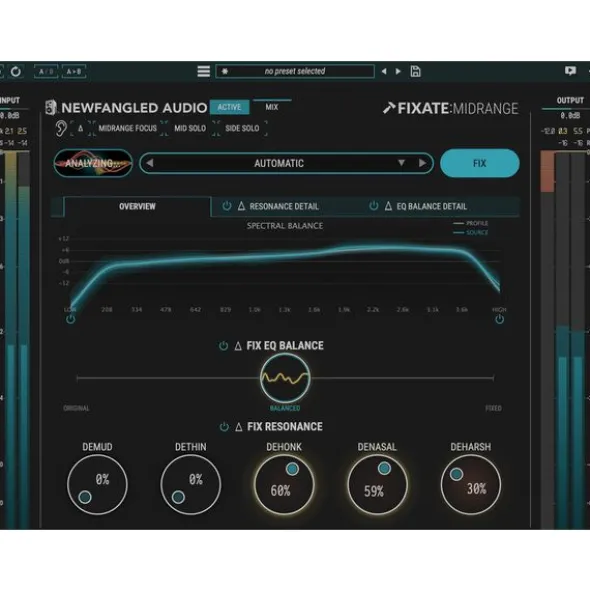Open the EQ BALANCE DETAIL tab
Image resolution: width=590 pixels, height=591 pixels.
(x=432, y=206)
